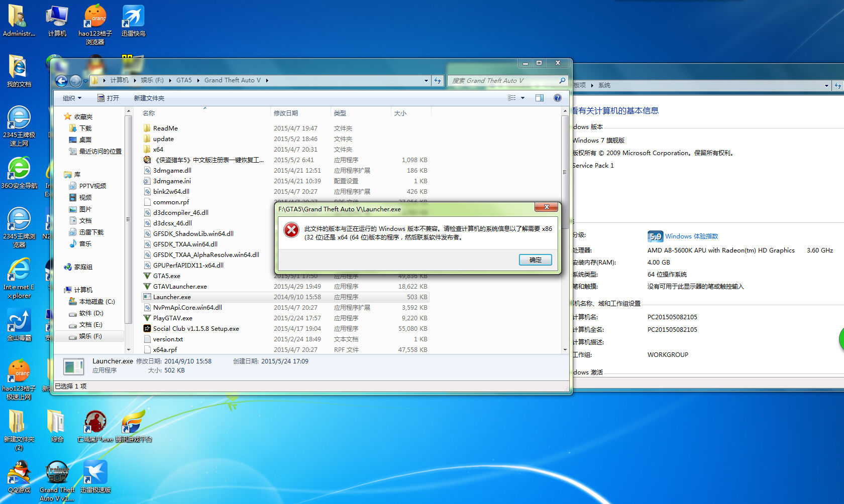Open the 迅雷极速版 desktop shortcut

pyautogui.click(x=95, y=477)
